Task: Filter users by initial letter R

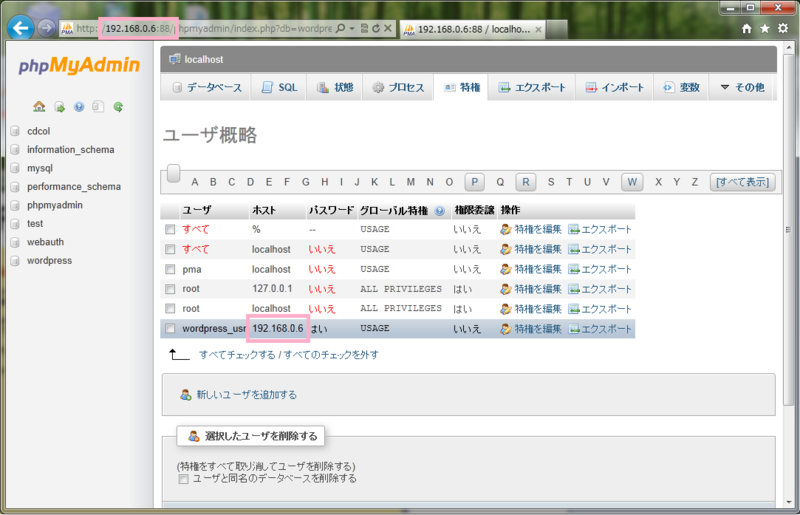Action: click(x=526, y=182)
